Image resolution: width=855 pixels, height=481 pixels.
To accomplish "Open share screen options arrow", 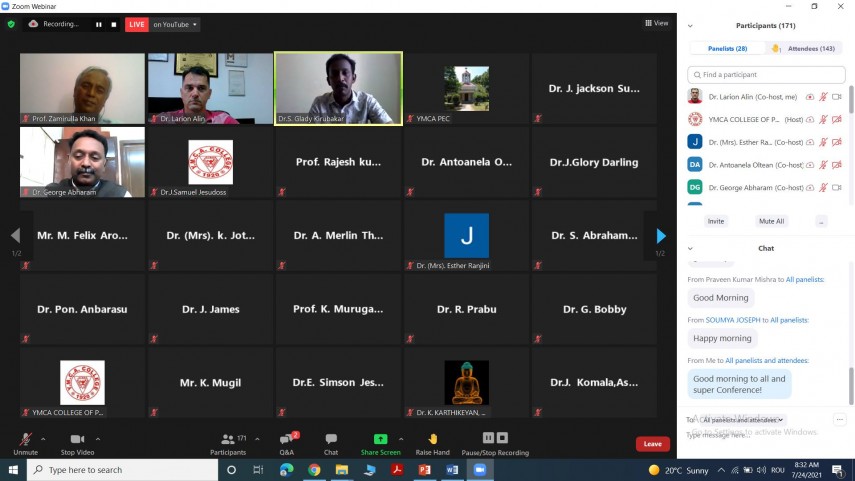I will point(401,439).
